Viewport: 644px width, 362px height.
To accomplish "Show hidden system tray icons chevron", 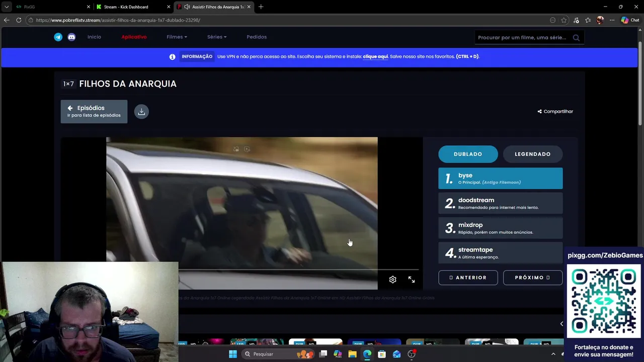I will 553,354.
